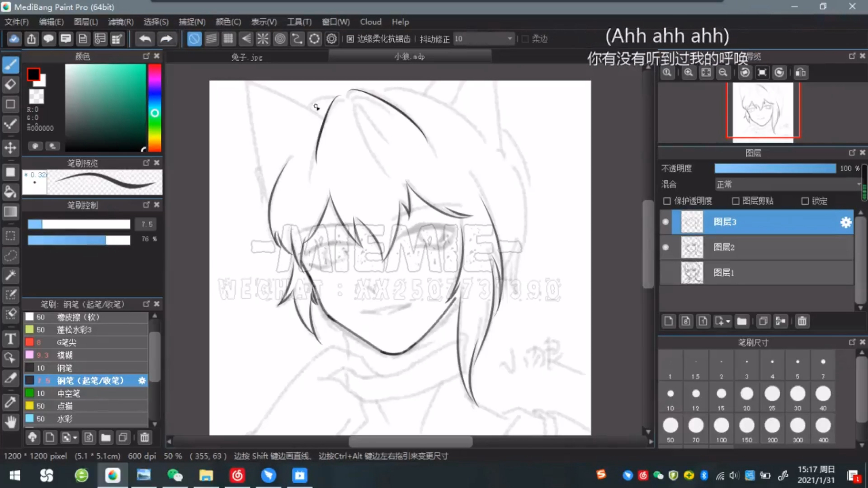Viewport: 868px width, 488px height.
Task: Enable circle snap
Action: click(x=280, y=39)
